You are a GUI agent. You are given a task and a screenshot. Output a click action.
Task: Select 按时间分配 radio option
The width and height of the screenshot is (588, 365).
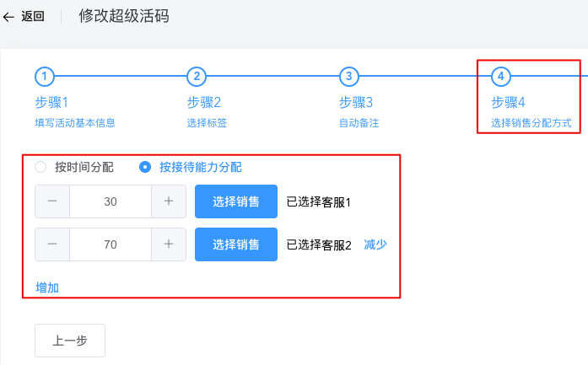pos(40,167)
